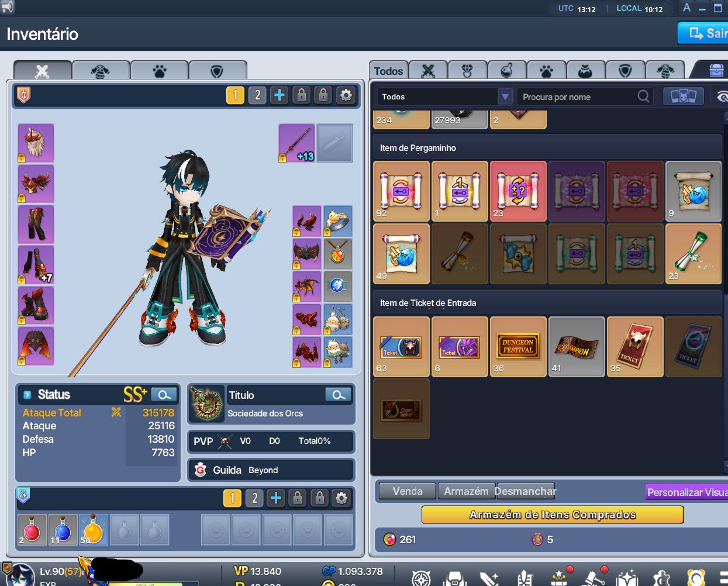The image size is (728, 586).
Task: Select the entry ticket with quantity 63
Action: (x=401, y=346)
